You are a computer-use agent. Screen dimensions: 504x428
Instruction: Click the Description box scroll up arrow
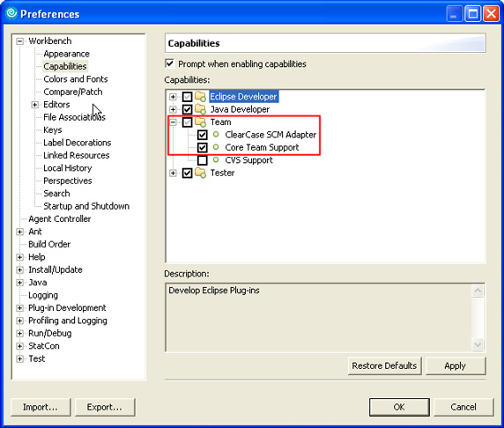pos(478,291)
